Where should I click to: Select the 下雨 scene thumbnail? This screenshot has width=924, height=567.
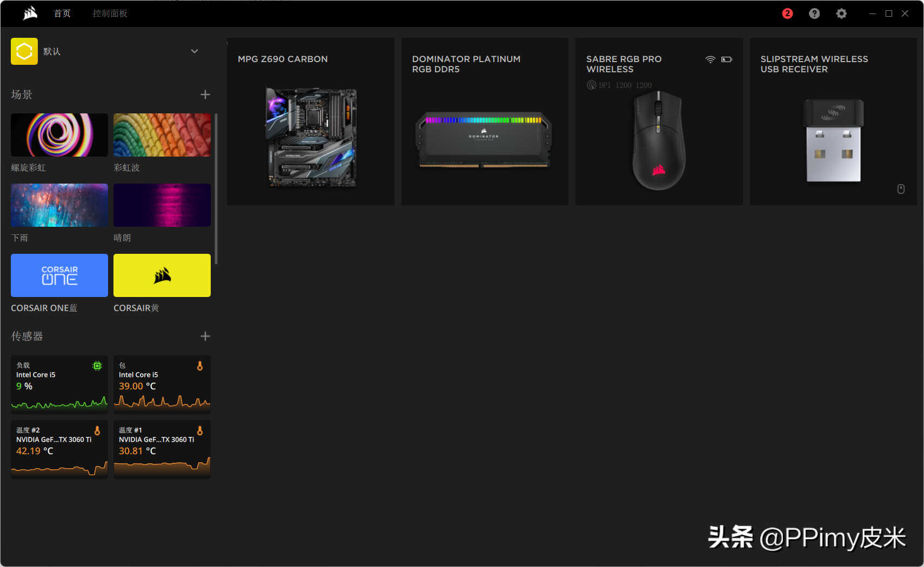pos(59,205)
